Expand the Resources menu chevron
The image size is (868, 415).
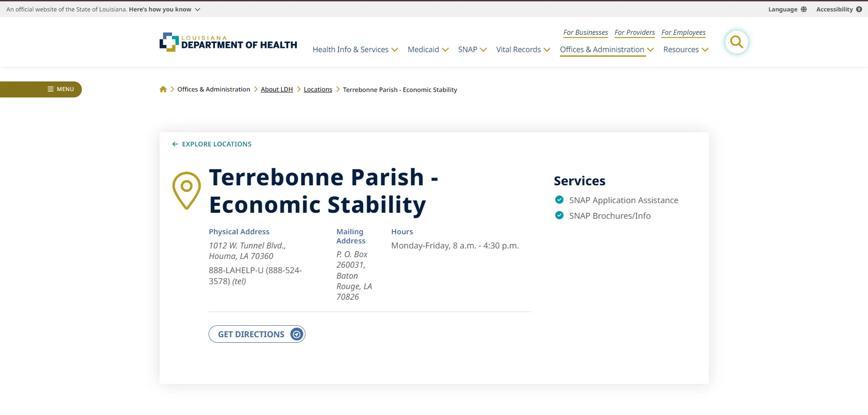(x=705, y=50)
